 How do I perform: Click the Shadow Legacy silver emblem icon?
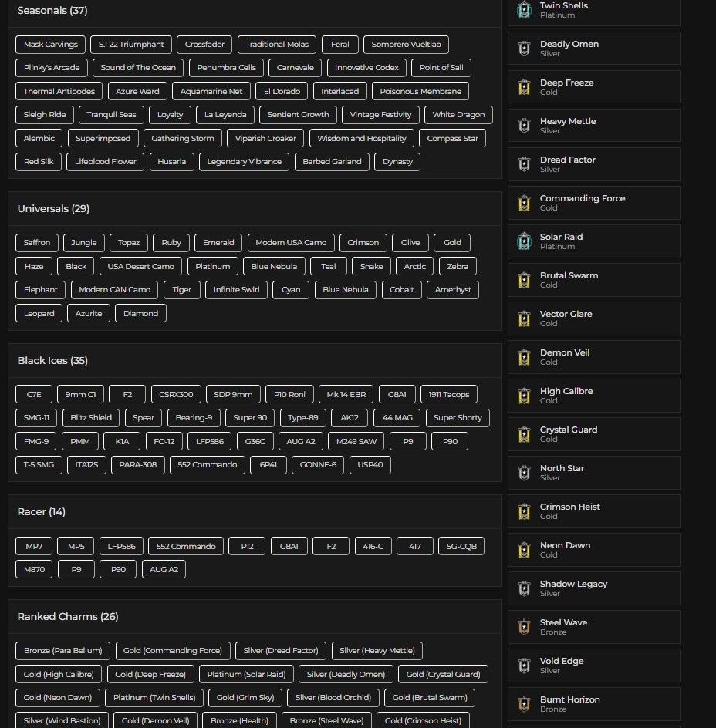click(x=524, y=588)
